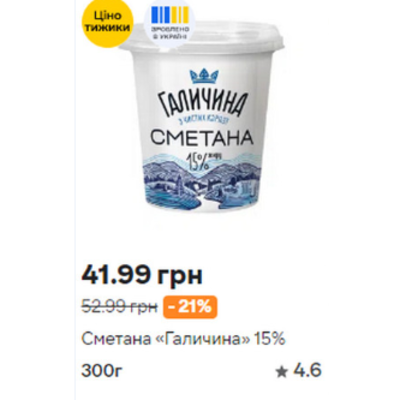Click the blue-yellow barcode flag icon

(x=170, y=15)
